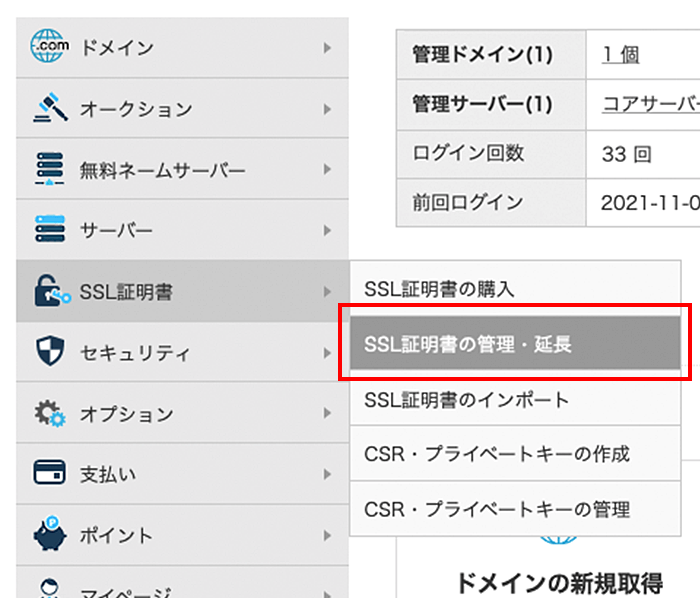
Task: Select CSR・プライベートキーの作成 menu entry
Action: tap(497, 454)
